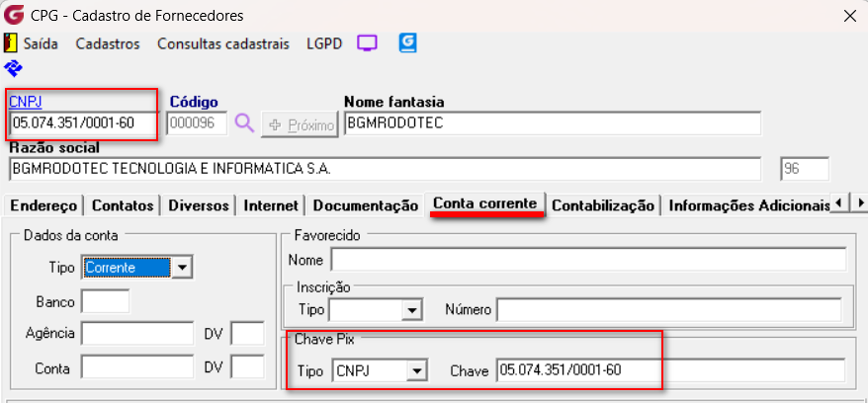Screen dimensions: 868x403
Task: Click the Favorecido Nome field
Action: 588,259
